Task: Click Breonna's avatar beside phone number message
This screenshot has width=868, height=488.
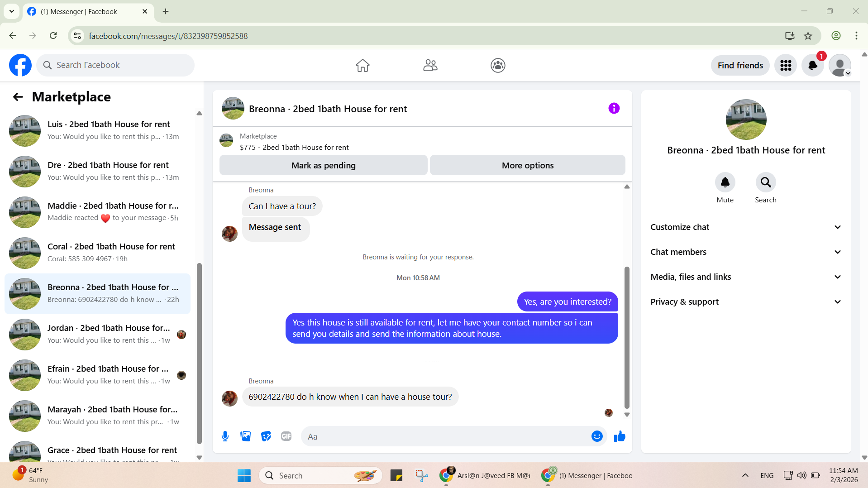Action: tap(229, 398)
